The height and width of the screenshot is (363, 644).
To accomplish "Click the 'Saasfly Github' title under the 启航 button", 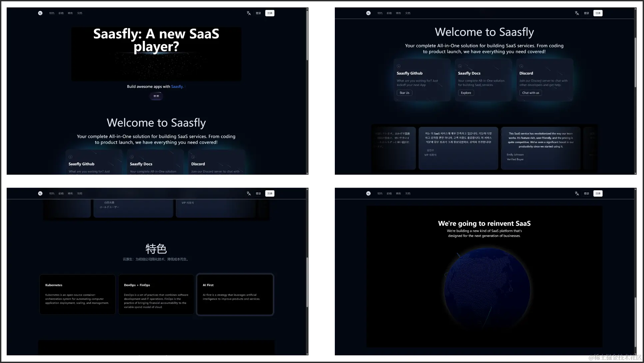I will tap(81, 164).
